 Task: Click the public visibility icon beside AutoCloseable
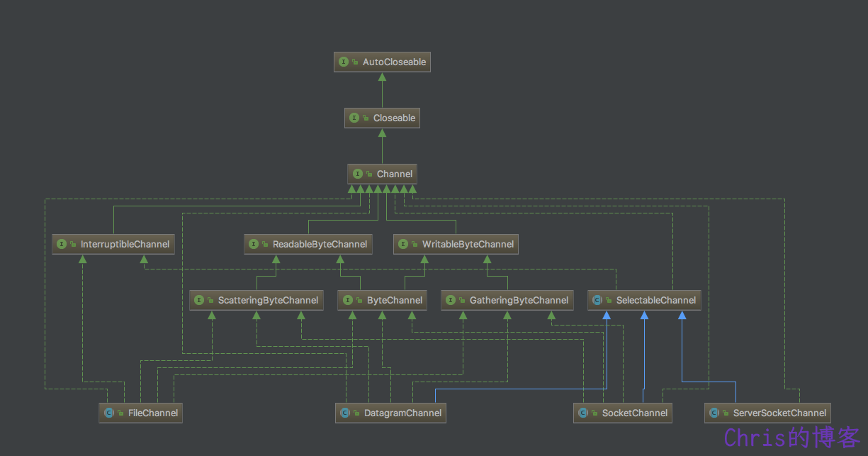point(355,62)
